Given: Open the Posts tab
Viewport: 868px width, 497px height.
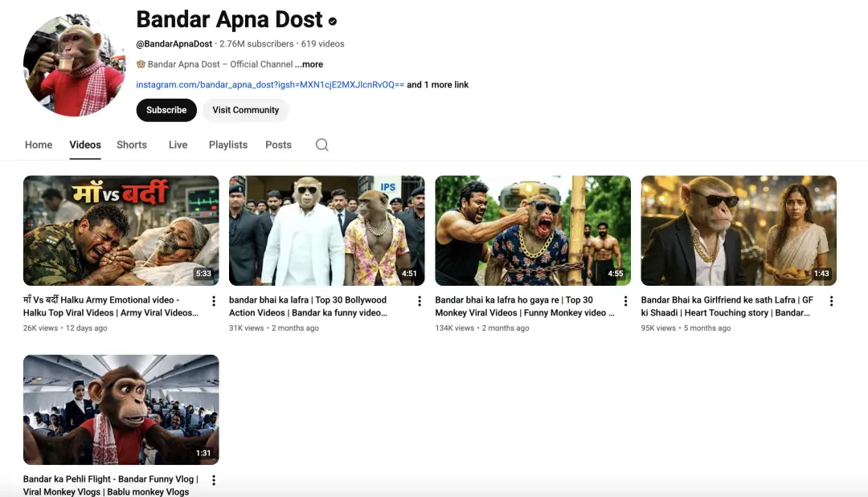Looking at the screenshot, I should click(x=278, y=145).
